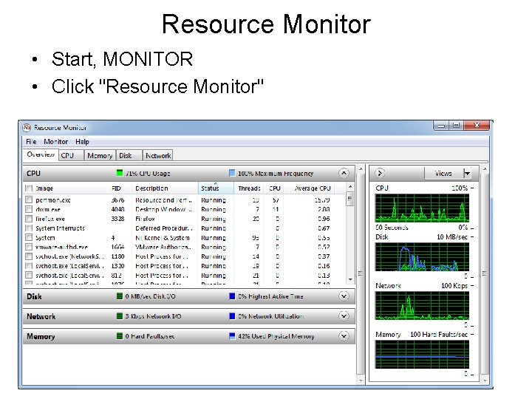Select the firefox.exe process name
The width and height of the screenshot is (532, 399).
[50, 219]
